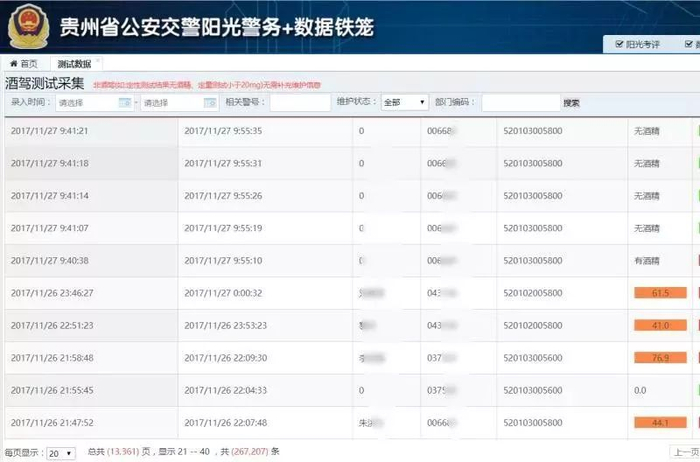Screen dimensions: 700x462
Task: Click department code 520103005800 in 9:41:21 row
Action: pyautogui.click(x=533, y=131)
